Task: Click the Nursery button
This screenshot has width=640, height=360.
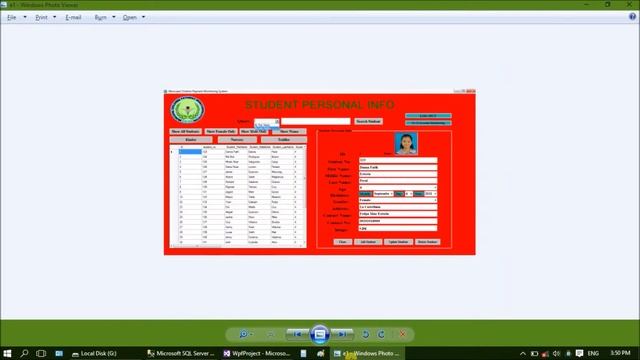Action: coord(237,140)
